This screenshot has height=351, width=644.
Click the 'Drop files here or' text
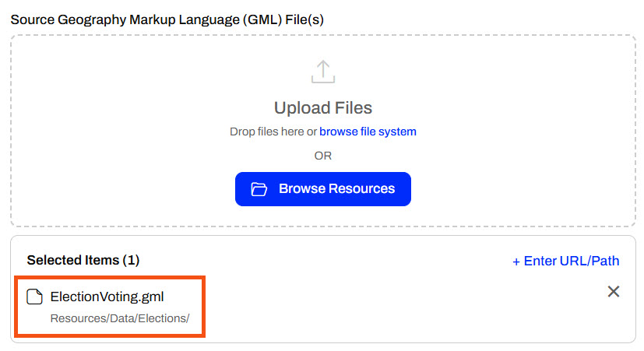point(273,132)
